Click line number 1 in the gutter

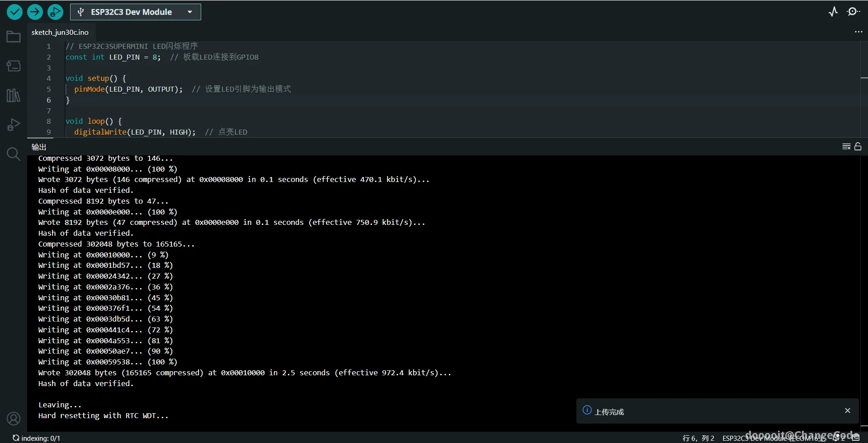point(48,47)
